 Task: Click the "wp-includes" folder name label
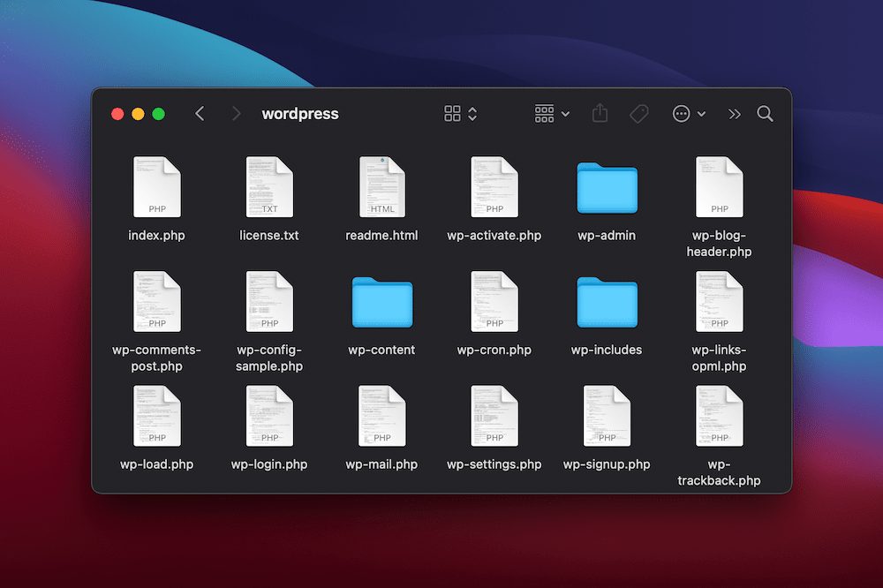tap(607, 350)
